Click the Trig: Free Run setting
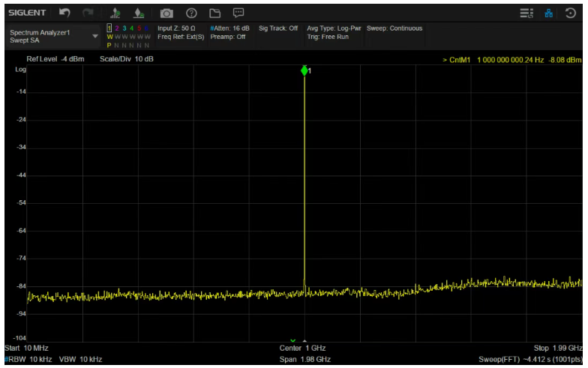 click(x=328, y=37)
